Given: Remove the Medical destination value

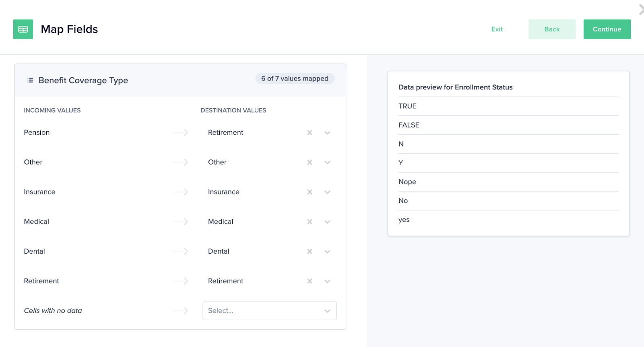Looking at the screenshot, I should click(x=310, y=222).
